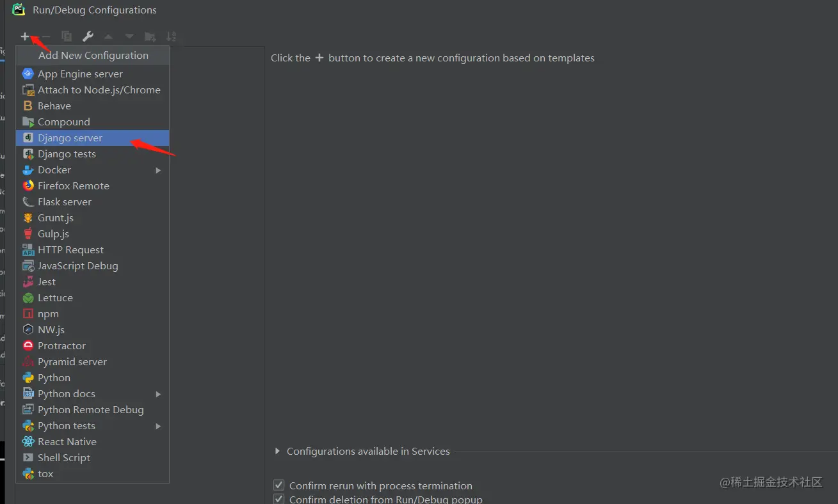The width and height of the screenshot is (838, 504).
Task: Click the Docker whale icon
Action: [28, 169]
